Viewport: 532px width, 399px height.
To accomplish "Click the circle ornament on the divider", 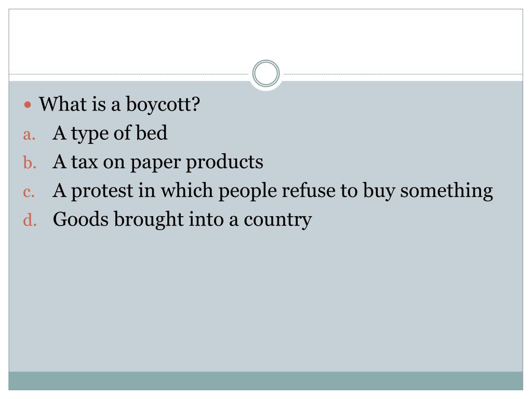I will (x=266, y=74).
